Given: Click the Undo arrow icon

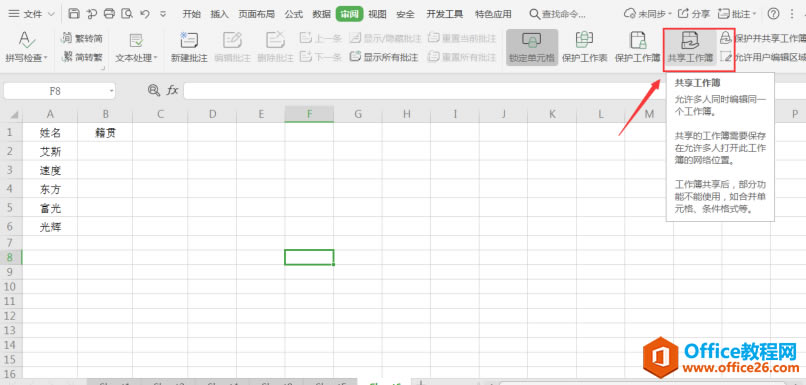Looking at the screenshot, I should [x=145, y=14].
